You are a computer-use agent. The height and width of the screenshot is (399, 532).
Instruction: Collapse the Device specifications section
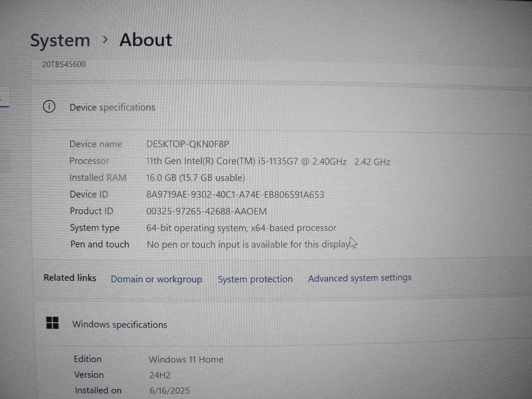tap(112, 107)
